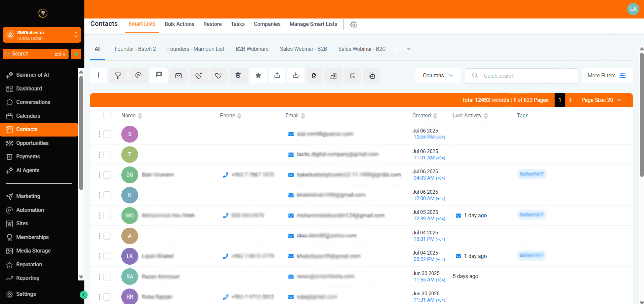The height and width of the screenshot is (304, 644).
Task: Add a tag using the tag-plus icon
Action: point(199,76)
